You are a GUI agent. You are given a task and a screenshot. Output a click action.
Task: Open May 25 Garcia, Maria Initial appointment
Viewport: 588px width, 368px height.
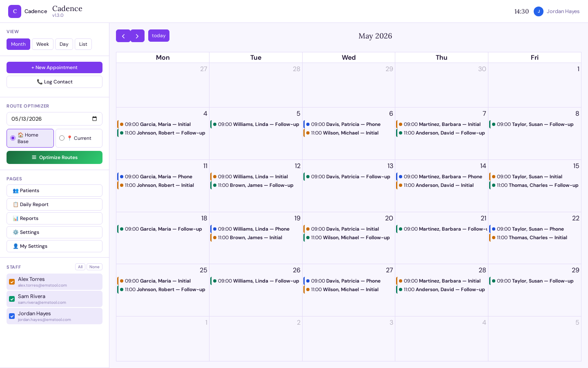[x=163, y=281]
